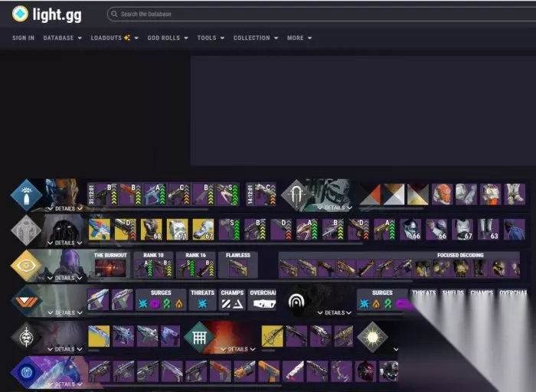536x392 pixels.
Task: Open the blue emblem in bottom row
Action: (x=26, y=372)
